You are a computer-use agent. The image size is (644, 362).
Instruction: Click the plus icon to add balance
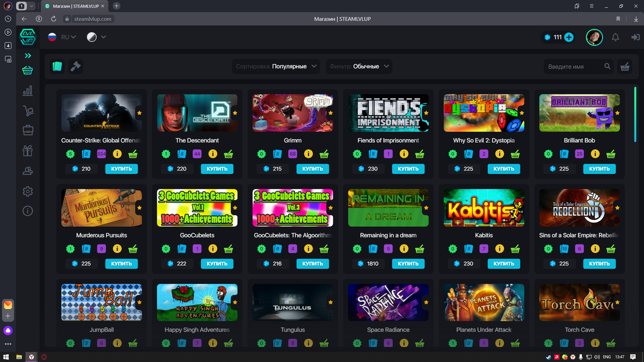(x=569, y=38)
